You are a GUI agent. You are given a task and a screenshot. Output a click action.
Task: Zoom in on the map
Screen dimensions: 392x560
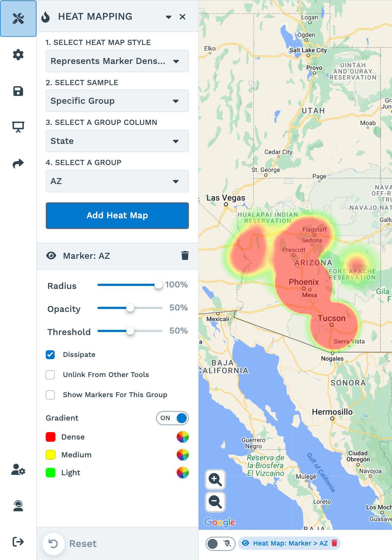(x=215, y=480)
